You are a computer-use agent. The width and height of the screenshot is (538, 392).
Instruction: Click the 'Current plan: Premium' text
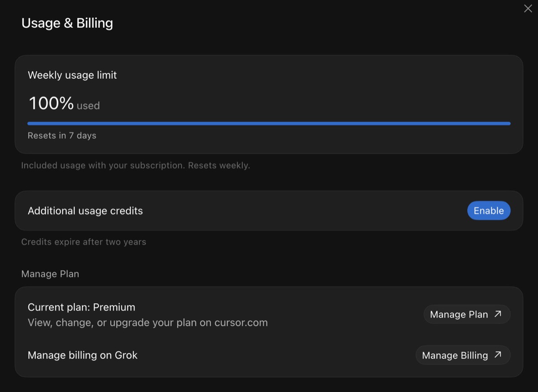coord(82,307)
